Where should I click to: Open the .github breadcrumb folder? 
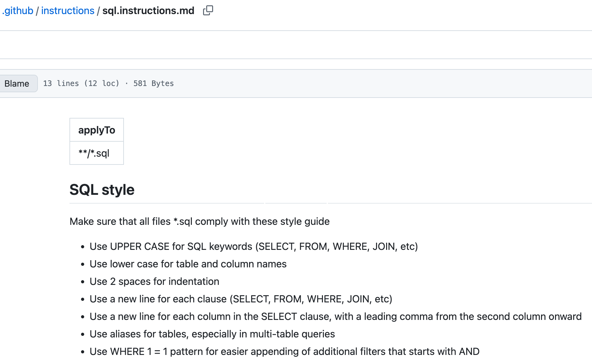point(18,11)
